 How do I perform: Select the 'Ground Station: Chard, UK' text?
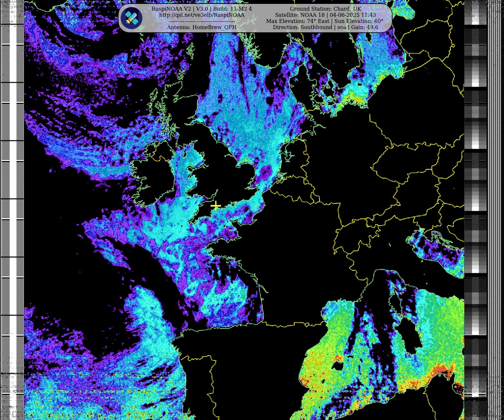click(x=325, y=9)
